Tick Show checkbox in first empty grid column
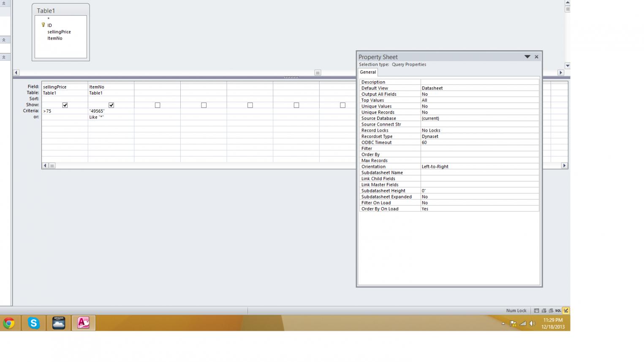Viewport: 644px width, 362px height. click(x=158, y=105)
